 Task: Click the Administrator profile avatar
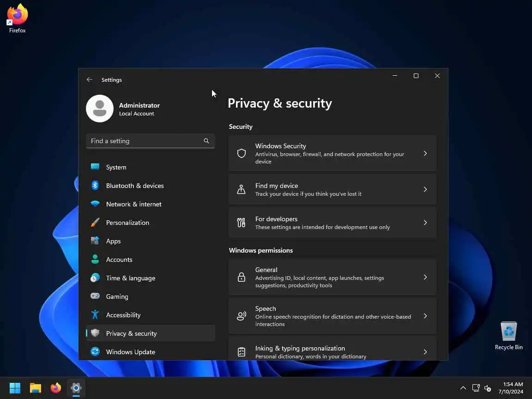(x=100, y=109)
